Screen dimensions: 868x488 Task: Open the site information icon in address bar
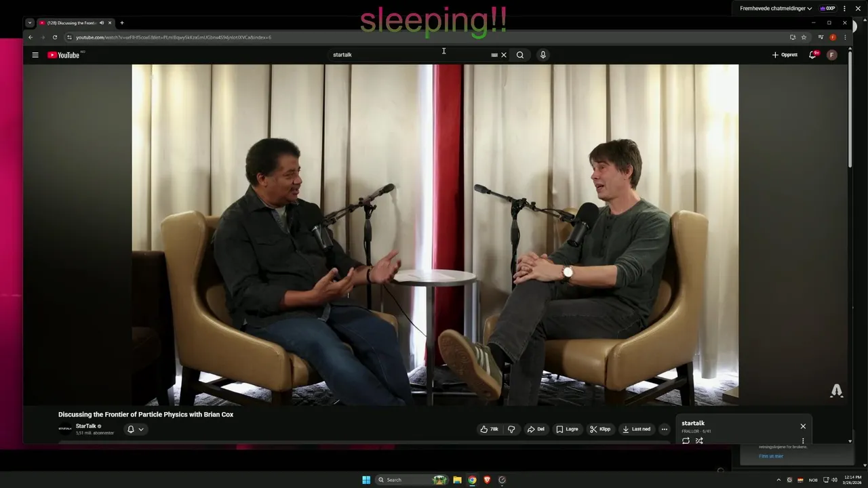[69, 37]
